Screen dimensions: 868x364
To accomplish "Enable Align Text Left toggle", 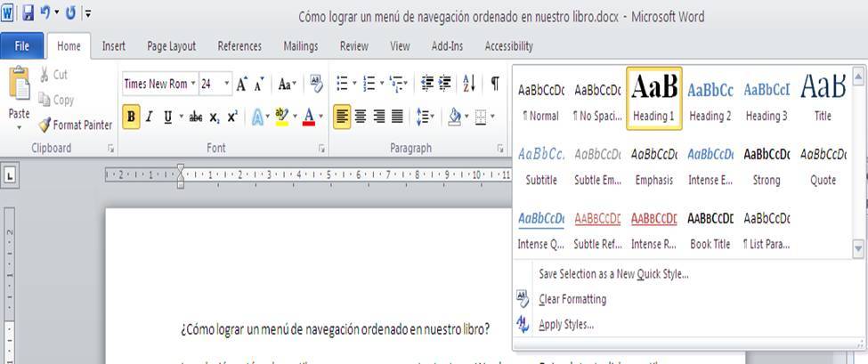I will coord(342,117).
